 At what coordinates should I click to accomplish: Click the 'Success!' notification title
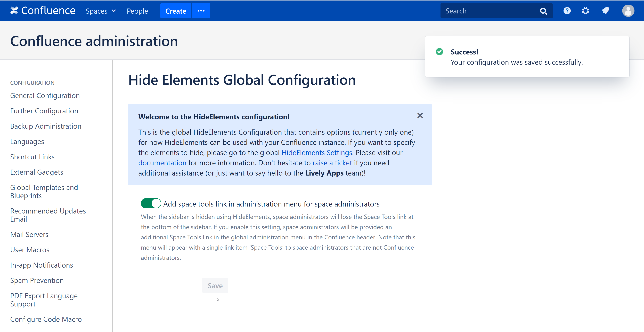[x=464, y=52]
